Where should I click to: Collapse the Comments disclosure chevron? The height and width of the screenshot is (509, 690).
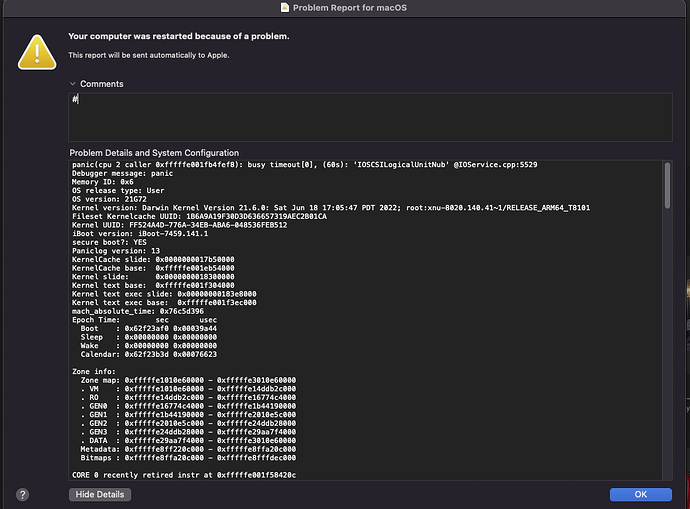(x=73, y=84)
